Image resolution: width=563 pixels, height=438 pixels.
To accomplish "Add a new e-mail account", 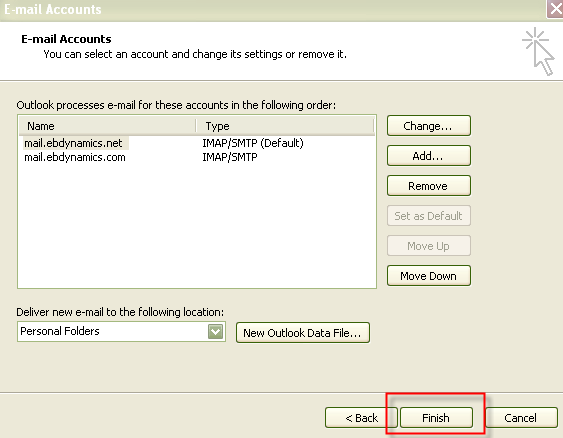I will coord(429,156).
